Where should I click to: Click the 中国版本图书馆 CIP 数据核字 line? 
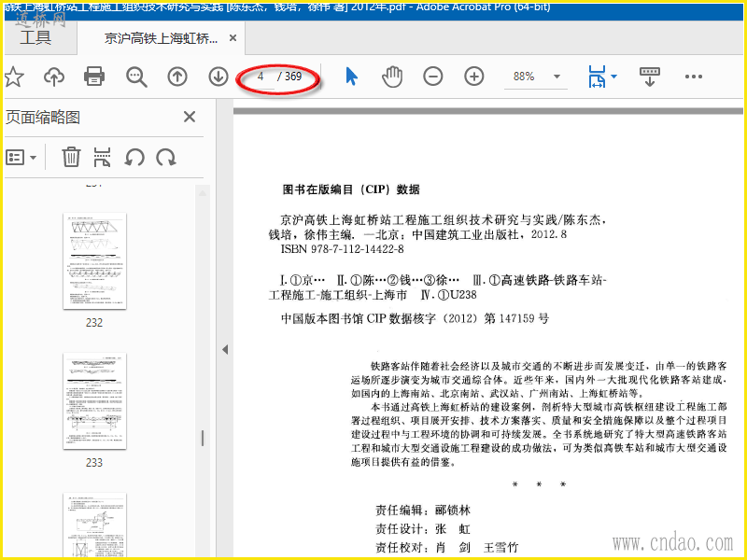point(415,318)
